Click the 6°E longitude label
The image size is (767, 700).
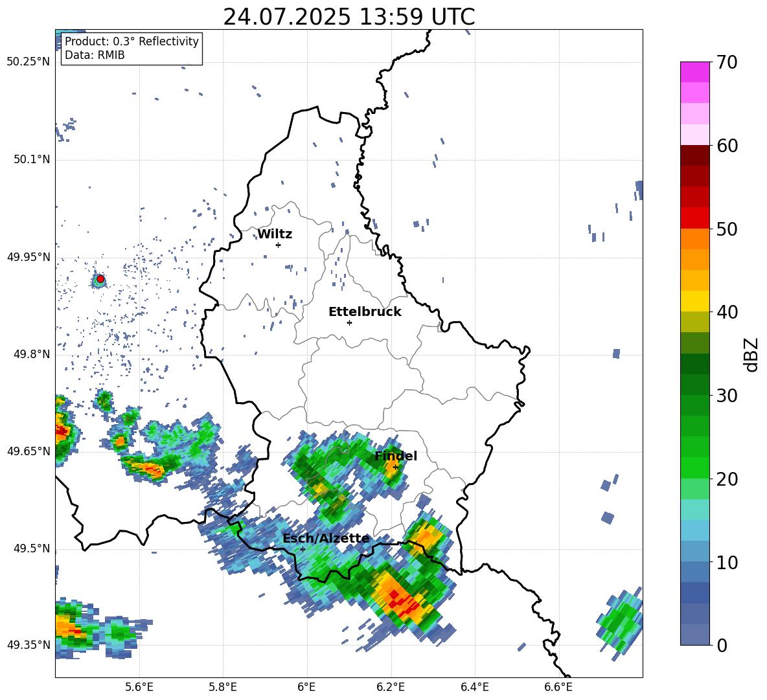[306, 687]
